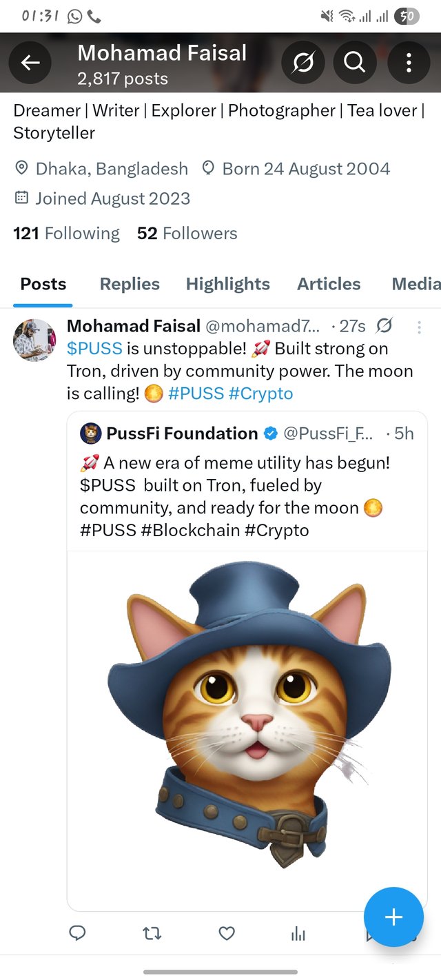Tap the Grok icon on the post
This screenshot has height=980, width=441.
click(x=385, y=325)
